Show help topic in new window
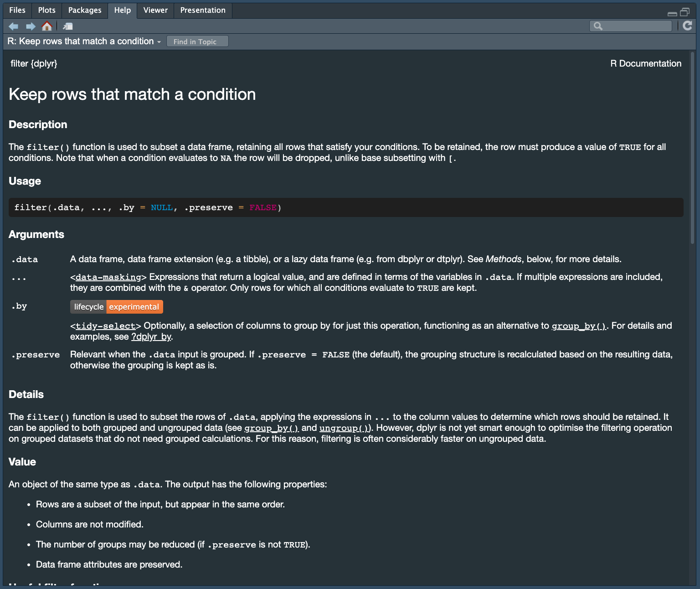Image resolution: width=700 pixels, height=589 pixels. tap(68, 26)
